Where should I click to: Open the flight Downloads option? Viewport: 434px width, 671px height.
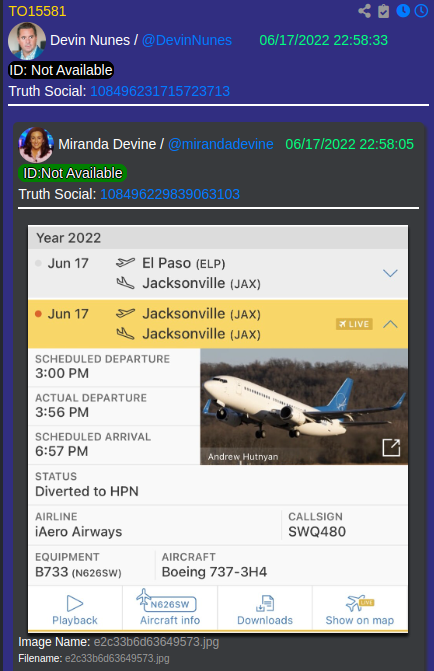point(265,609)
